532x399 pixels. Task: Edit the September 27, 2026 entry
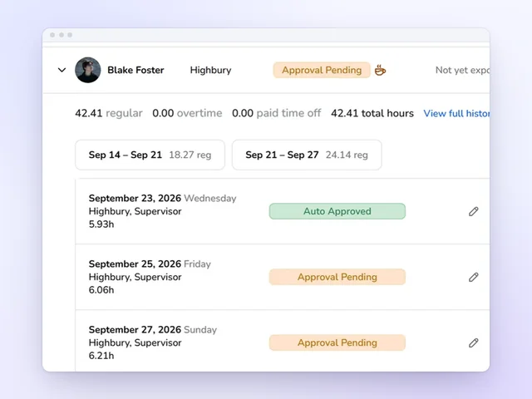[x=474, y=343]
